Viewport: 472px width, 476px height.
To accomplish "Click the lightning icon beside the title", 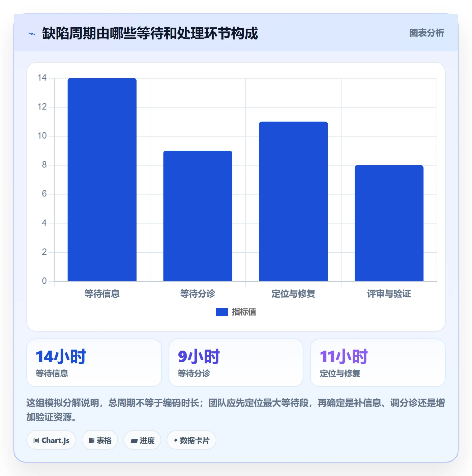I will coord(32,34).
